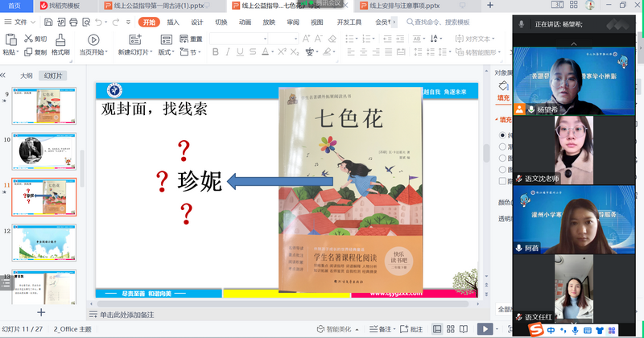This screenshot has width=644, height=338.
Task: Click the add slide plus button below thumbnails
Action: [x=41, y=312]
